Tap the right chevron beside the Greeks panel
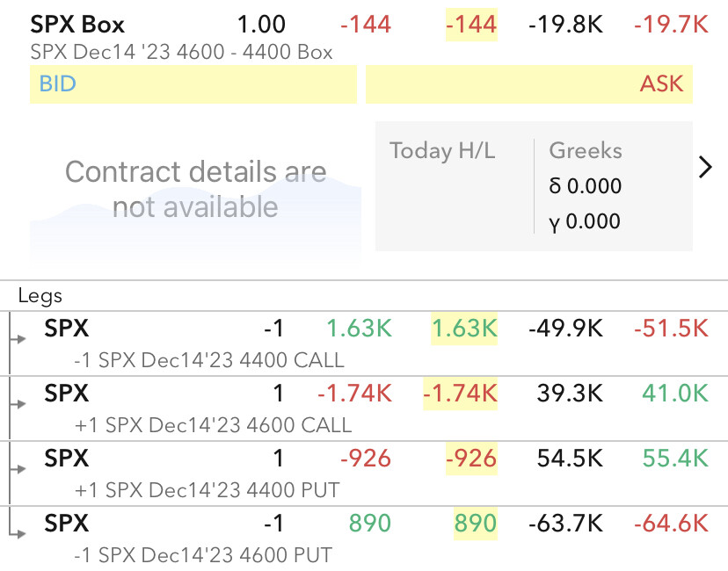The height and width of the screenshot is (571, 728). 704,168
